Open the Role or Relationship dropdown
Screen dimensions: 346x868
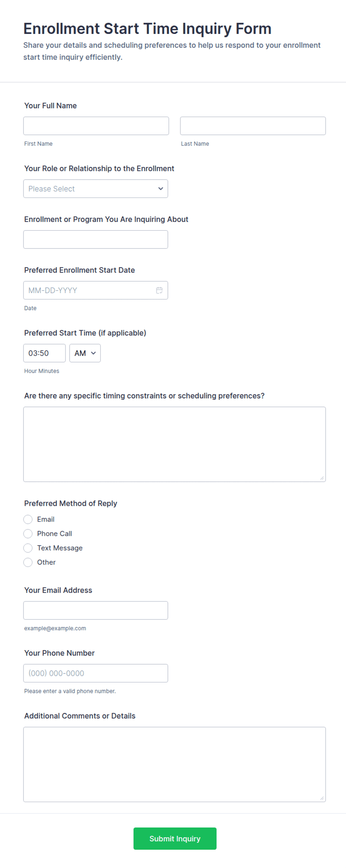[x=96, y=189]
